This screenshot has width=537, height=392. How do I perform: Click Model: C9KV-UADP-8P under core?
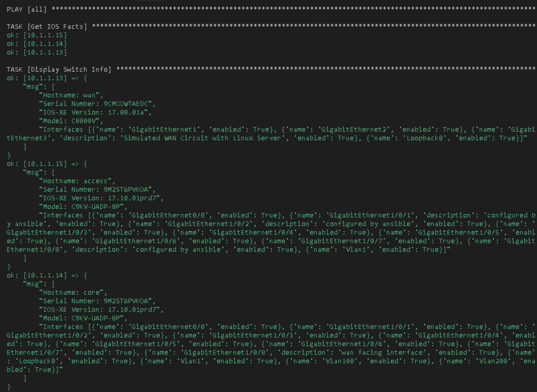(x=83, y=318)
